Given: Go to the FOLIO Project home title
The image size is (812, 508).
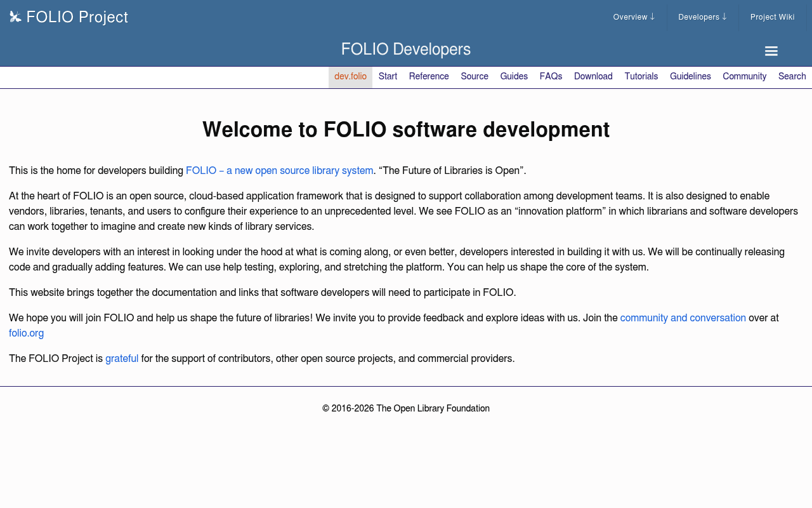Looking at the screenshot, I should [77, 17].
